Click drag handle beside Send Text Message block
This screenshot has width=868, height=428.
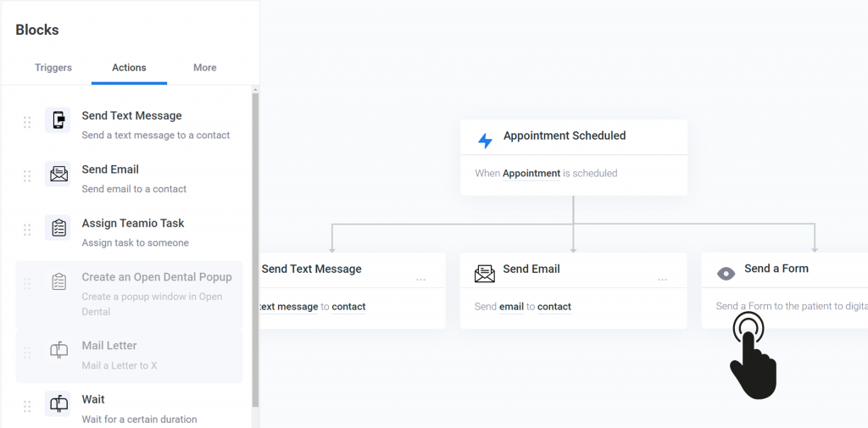pyautogui.click(x=27, y=122)
